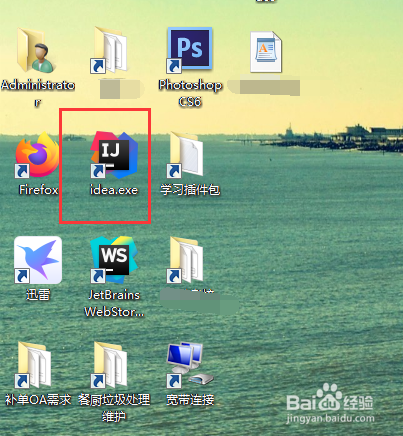Click the "Firefox" label text
403x436 pixels.
click(x=38, y=190)
